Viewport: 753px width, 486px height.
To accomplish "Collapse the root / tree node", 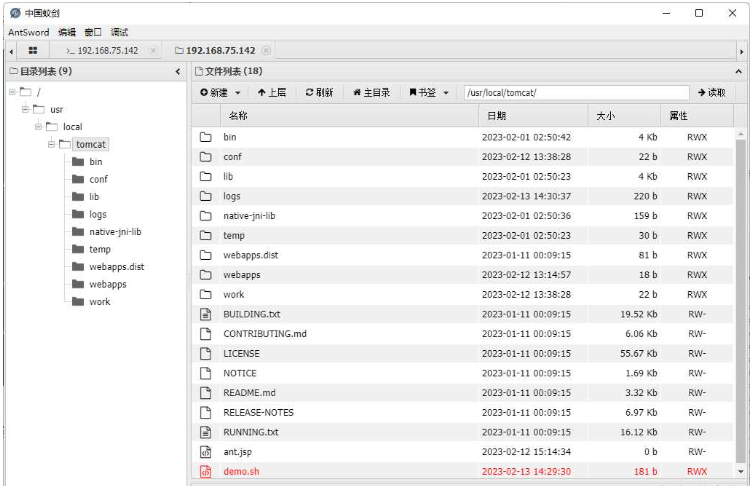I will 12,92.
